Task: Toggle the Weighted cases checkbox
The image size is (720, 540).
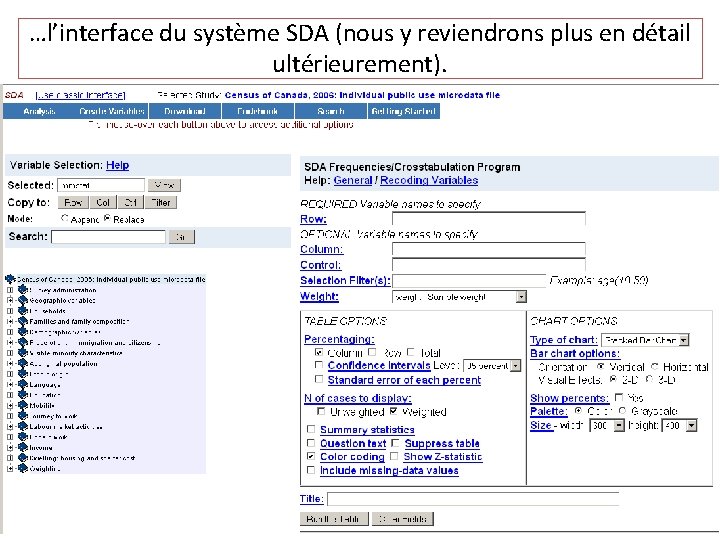Action: (393, 411)
